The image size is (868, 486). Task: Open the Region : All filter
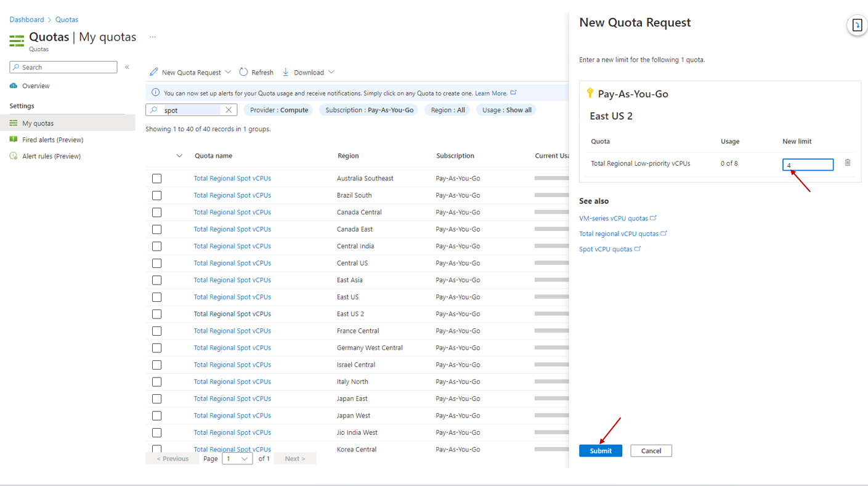click(448, 110)
